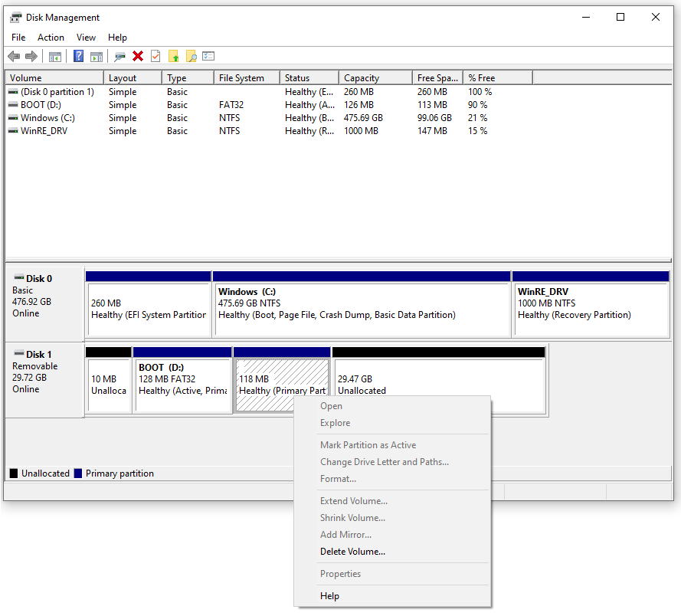Sort by the Status column header
Image resolution: width=681 pixels, height=616 pixels.
click(x=309, y=77)
